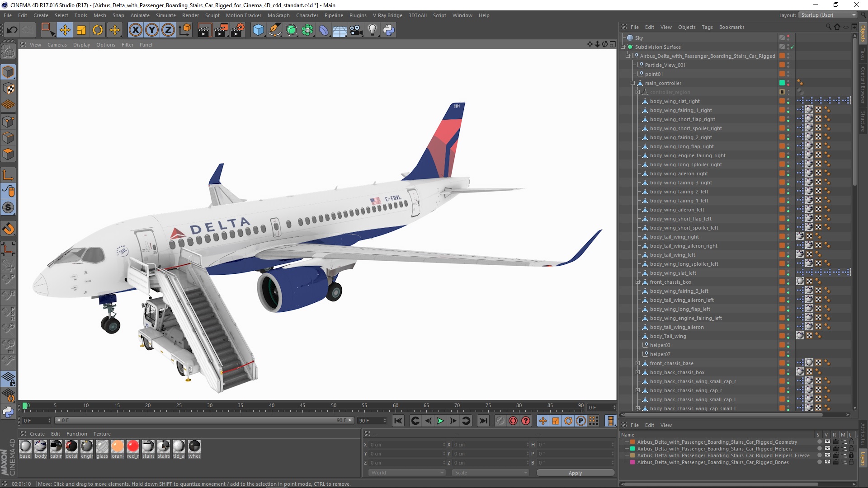
Task: Select body_tail_wing_left object
Action: click(672, 255)
